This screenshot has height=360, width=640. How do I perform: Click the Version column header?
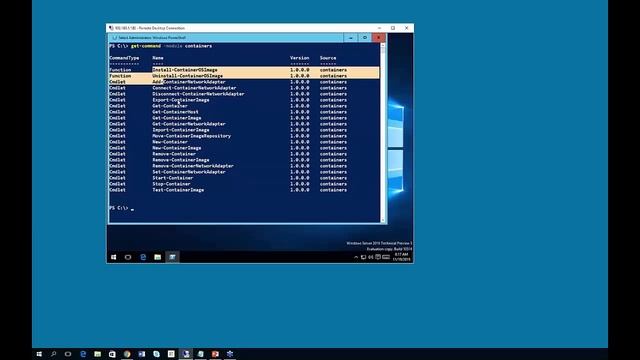coord(300,58)
